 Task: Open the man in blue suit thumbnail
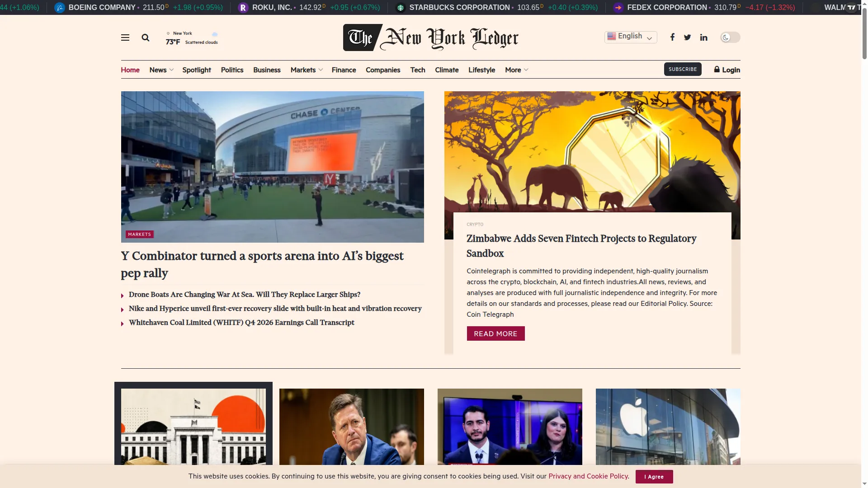[x=352, y=427]
